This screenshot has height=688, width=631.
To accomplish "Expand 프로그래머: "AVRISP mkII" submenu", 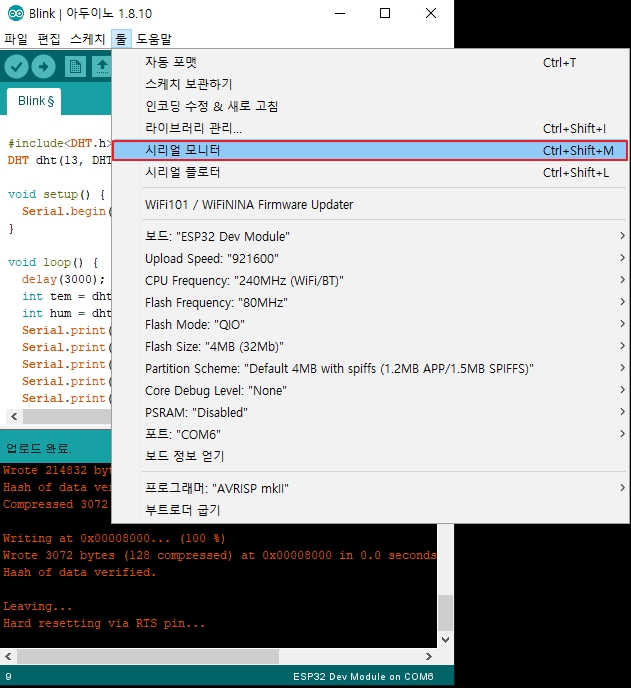I will click(370, 488).
